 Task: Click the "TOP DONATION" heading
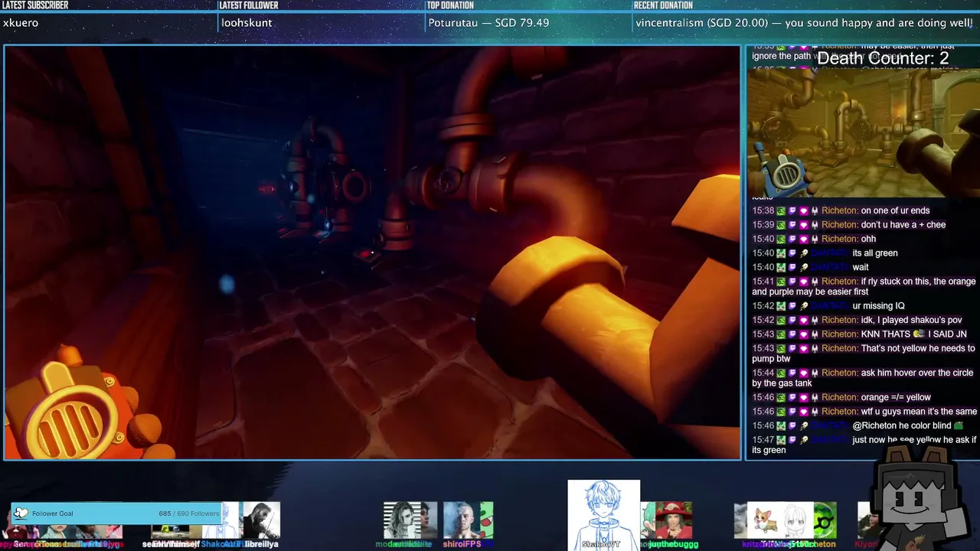click(x=451, y=5)
